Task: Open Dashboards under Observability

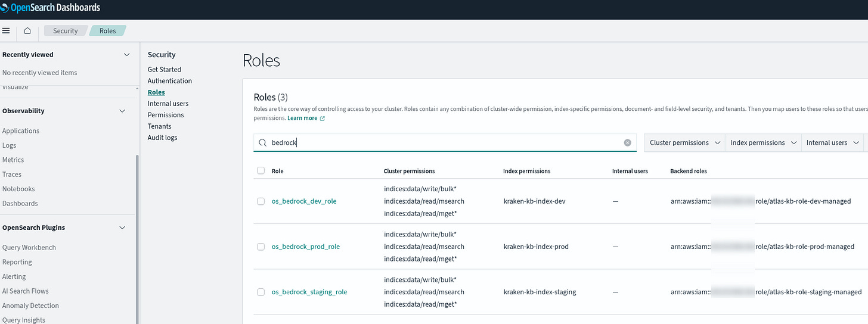Action: [x=20, y=204]
